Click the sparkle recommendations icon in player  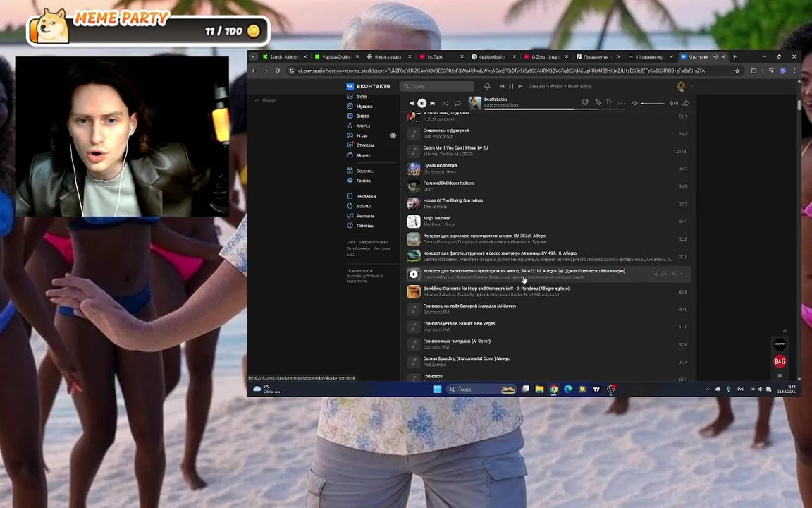(598, 102)
